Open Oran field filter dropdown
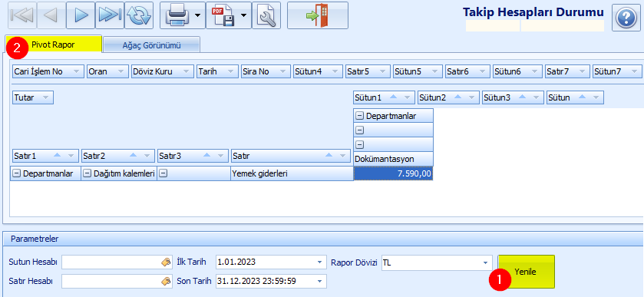This screenshot has height=297, width=644. pyautogui.click(x=121, y=71)
